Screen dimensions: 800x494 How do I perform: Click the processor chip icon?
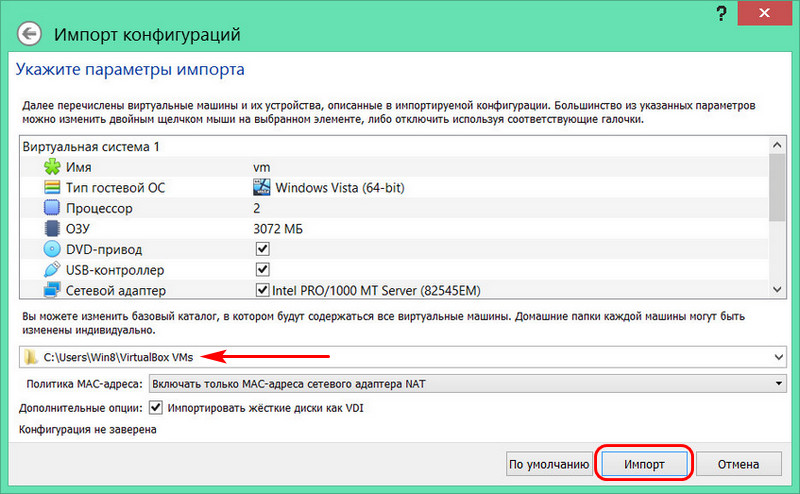[52, 208]
